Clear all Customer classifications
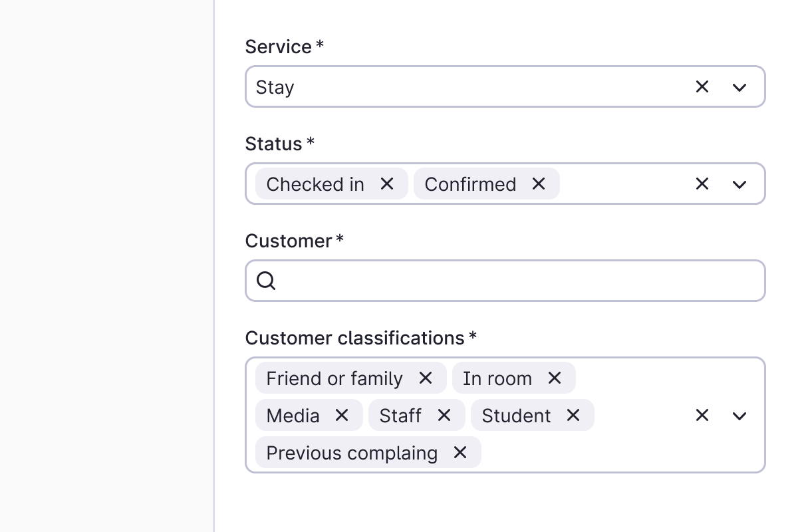 (702, 415)
